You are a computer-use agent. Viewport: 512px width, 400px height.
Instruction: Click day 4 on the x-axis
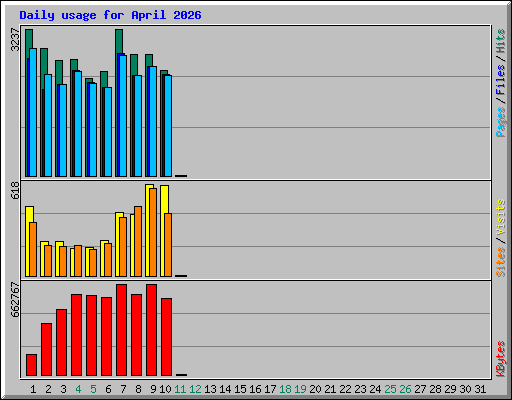point(78,389)
